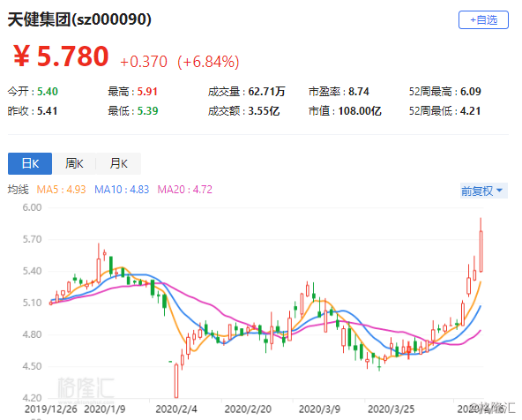The width and height of the screenshot is (522, 420).
Task: Click the 2020/3/25 date axis label
Action: [391, 409]
